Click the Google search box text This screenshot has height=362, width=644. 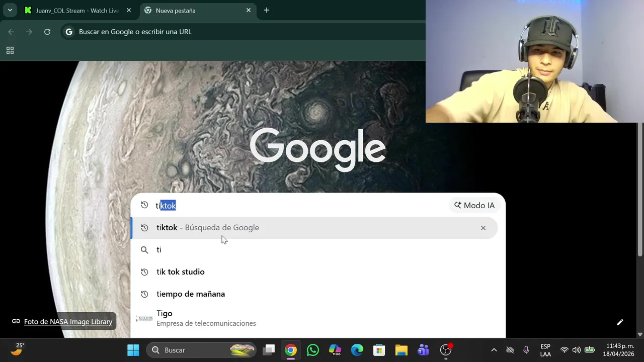(166, 205)
